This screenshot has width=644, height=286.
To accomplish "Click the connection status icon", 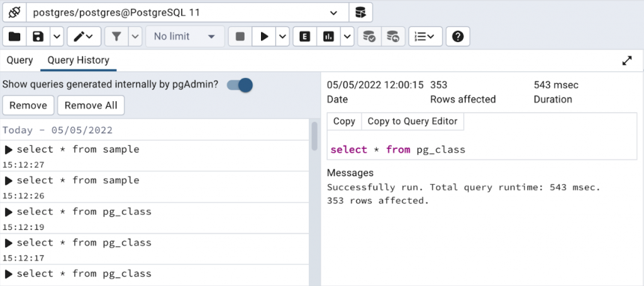I will (14, 12).
